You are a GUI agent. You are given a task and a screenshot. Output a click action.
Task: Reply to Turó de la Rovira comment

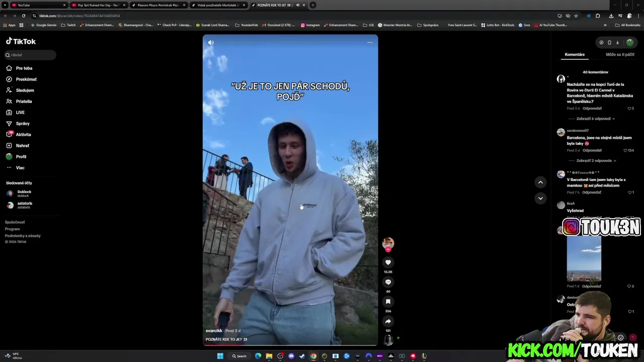pyautogui.click(x=592, y=109)
